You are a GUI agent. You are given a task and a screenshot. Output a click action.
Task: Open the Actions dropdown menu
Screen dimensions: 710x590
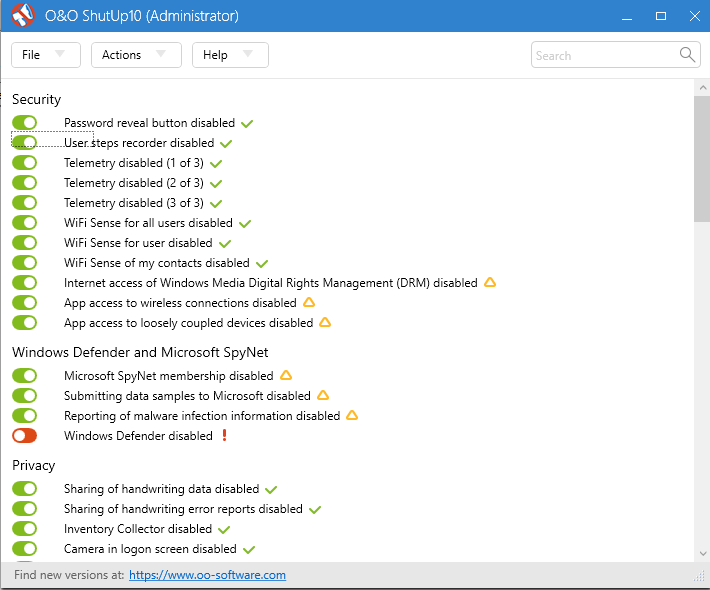pos(136,55)
